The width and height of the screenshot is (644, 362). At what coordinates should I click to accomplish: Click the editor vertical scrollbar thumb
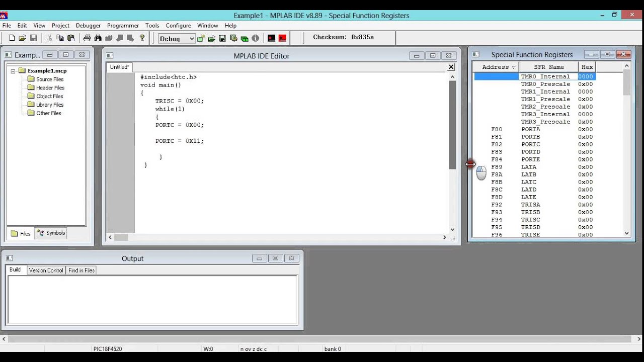452,125
